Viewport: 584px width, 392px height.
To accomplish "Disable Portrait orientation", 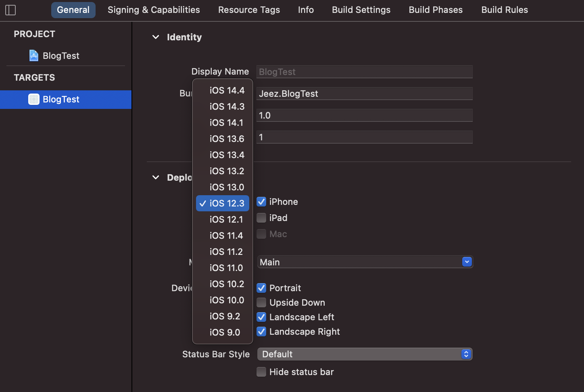I will [261, 288].
